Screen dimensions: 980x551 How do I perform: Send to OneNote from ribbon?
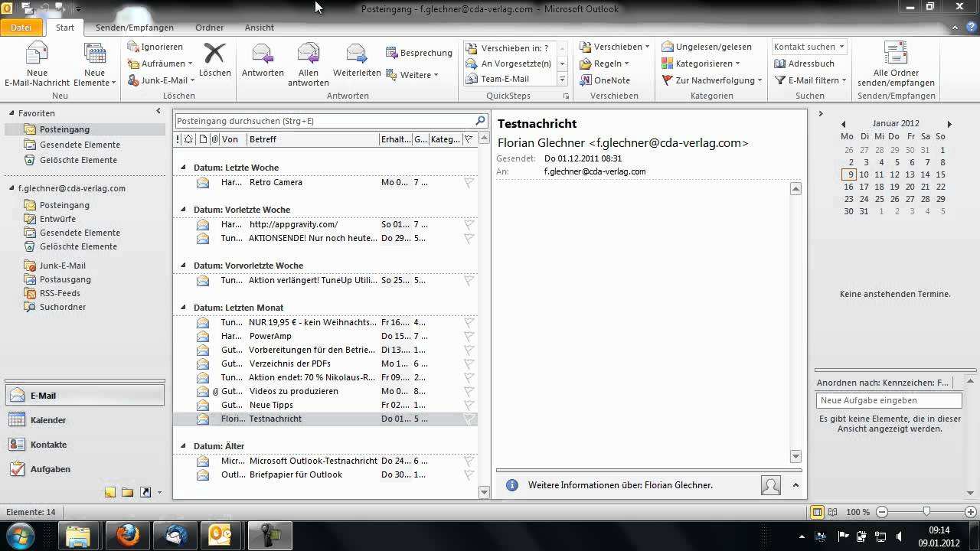coord(605,80)
